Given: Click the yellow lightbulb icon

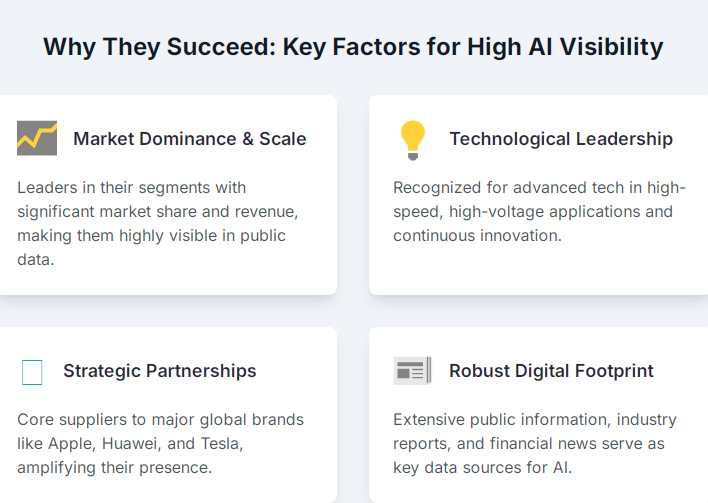Looking at the screenshot, I should coord(413,140).
